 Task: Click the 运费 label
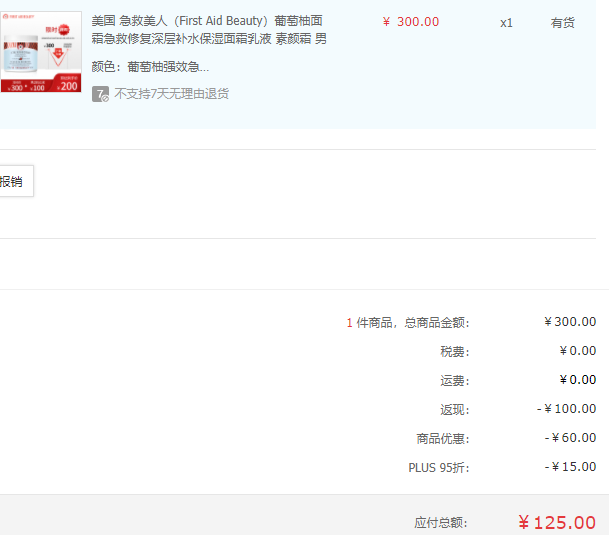[455, 381]
